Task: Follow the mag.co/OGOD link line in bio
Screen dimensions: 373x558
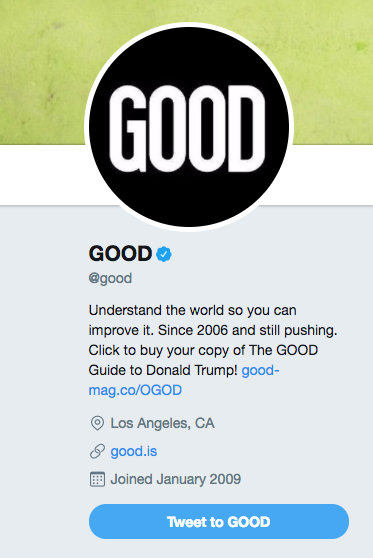Action: click(x=135, y=390)
